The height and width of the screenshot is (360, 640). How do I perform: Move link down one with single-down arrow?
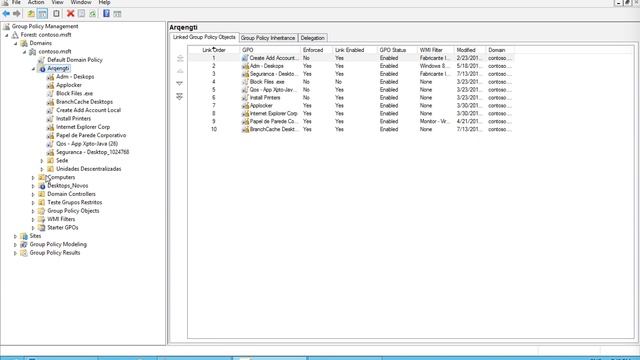tap(180, 83)
